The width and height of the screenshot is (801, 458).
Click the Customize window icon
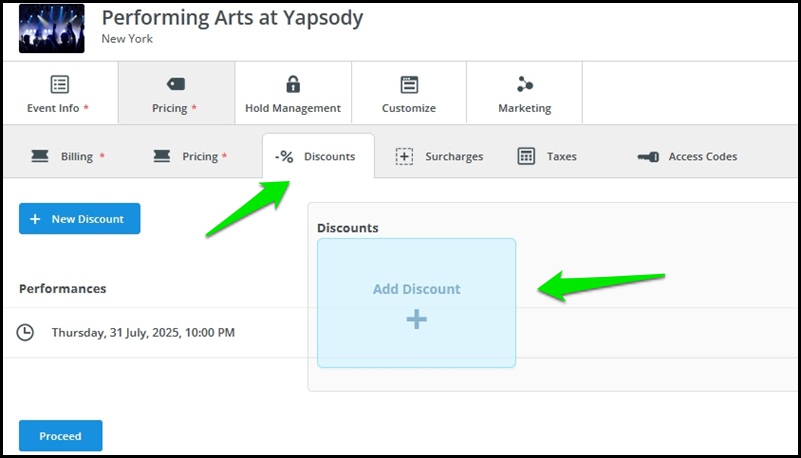coord(409,84)
